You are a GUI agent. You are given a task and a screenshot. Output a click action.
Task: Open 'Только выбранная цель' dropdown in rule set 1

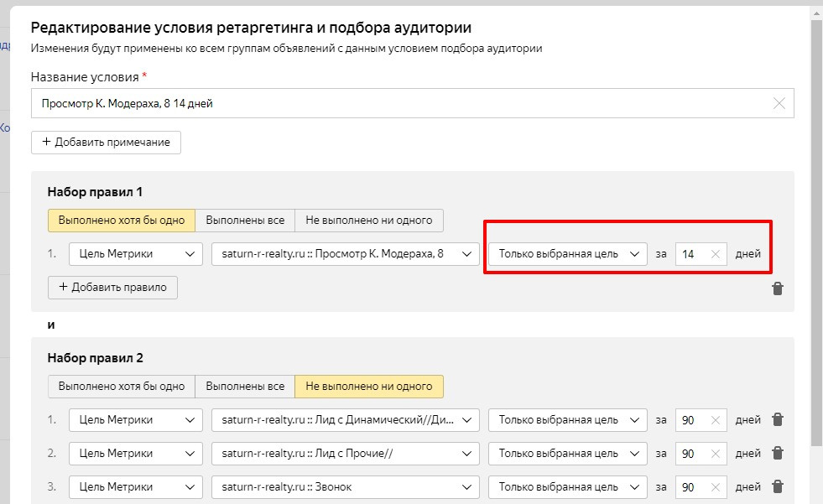click(567, 254)
